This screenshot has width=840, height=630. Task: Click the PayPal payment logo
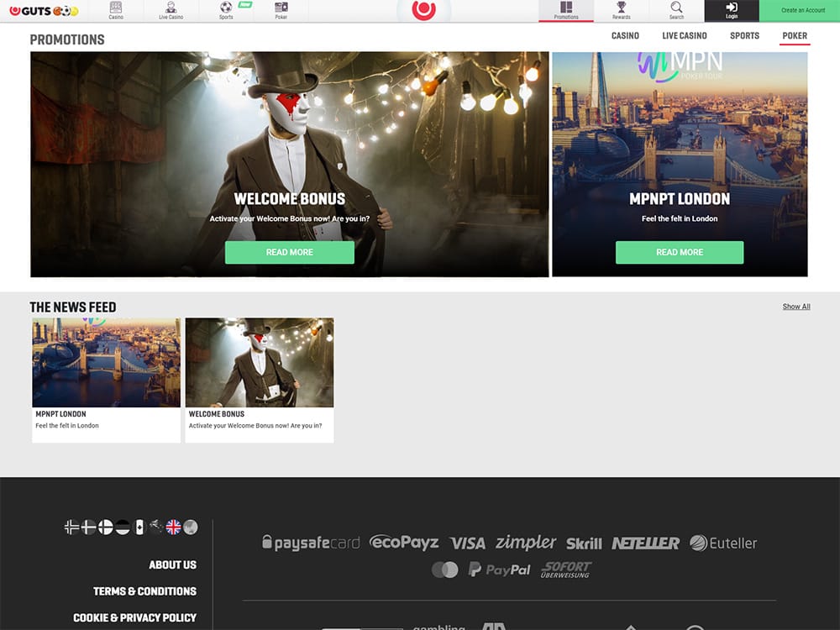499,570
